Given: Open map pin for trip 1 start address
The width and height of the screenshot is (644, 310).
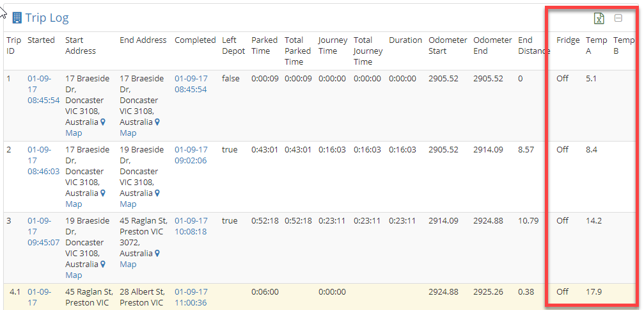Looking at the screenshot, I should coord(103,122).
